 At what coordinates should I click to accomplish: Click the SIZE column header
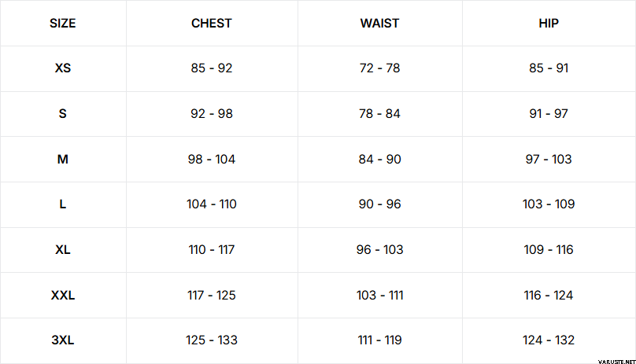pos(63,23)
